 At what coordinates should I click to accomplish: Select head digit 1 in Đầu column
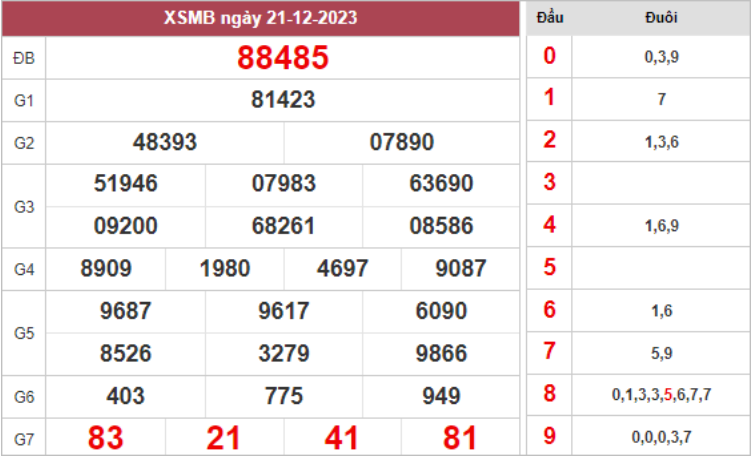coord(550,97)
